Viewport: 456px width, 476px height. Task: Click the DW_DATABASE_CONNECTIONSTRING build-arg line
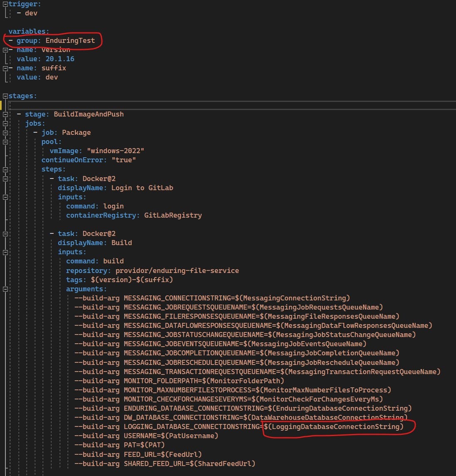[x=241, y=417]
